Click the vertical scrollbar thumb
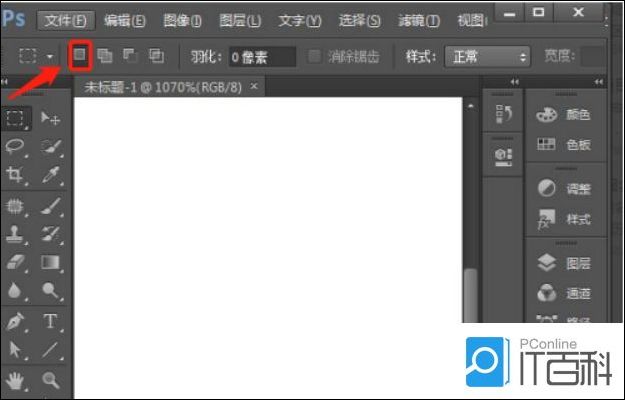 pyautogui.click(x=471, y=294)
